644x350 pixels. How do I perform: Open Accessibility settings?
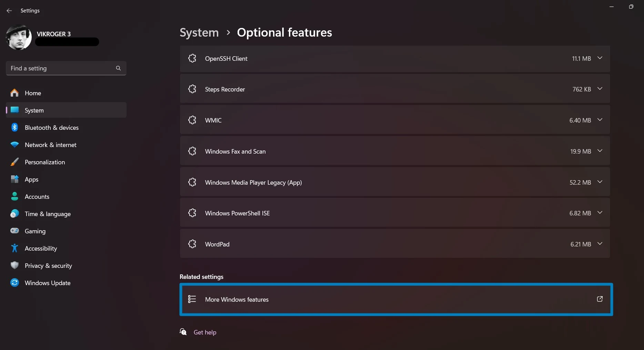pos(66,249)
